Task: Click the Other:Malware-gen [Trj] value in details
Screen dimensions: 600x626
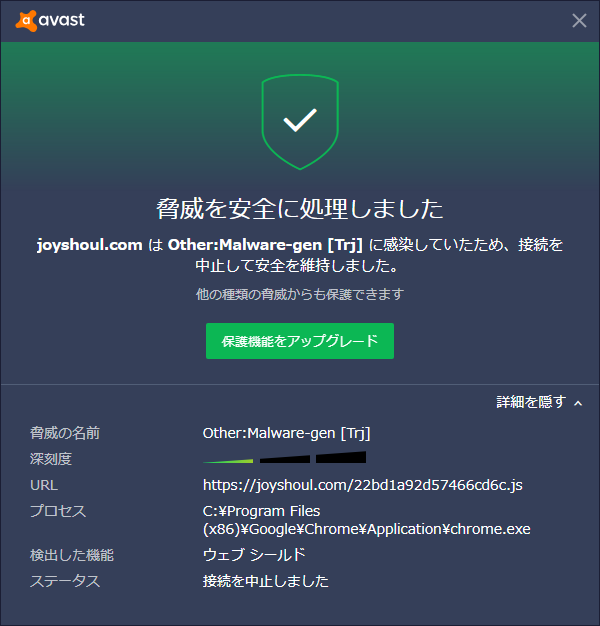Action: 286,433
